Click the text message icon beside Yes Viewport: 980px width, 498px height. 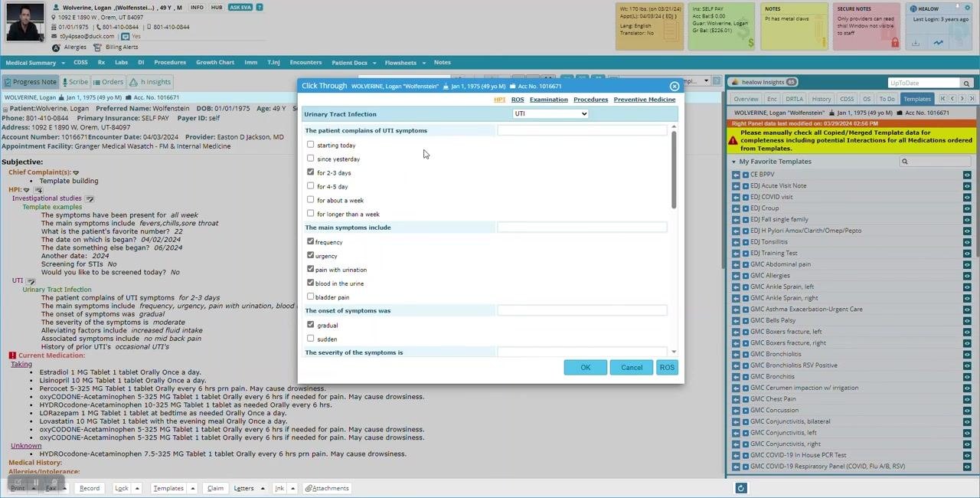126,36
